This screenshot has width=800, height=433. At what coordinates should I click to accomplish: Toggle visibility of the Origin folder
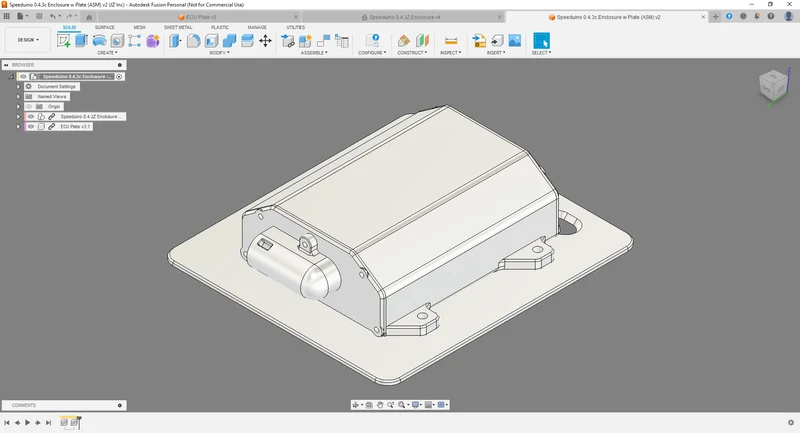point(29,107)
